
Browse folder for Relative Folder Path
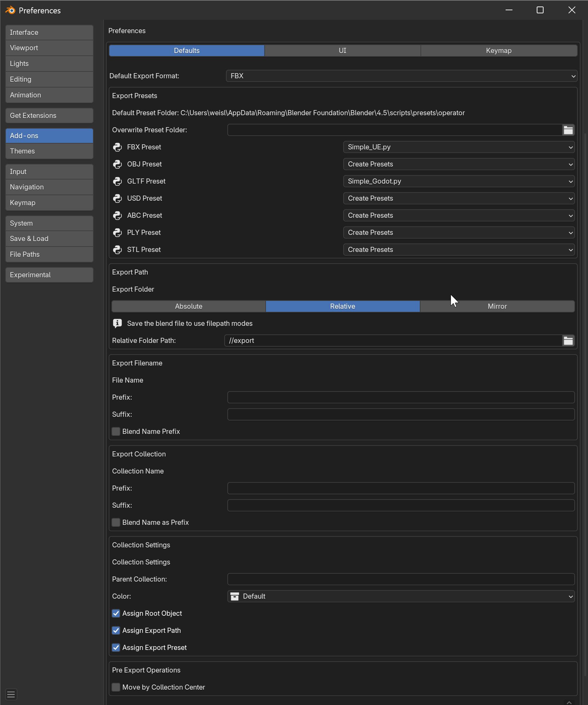tap(568, 341)
